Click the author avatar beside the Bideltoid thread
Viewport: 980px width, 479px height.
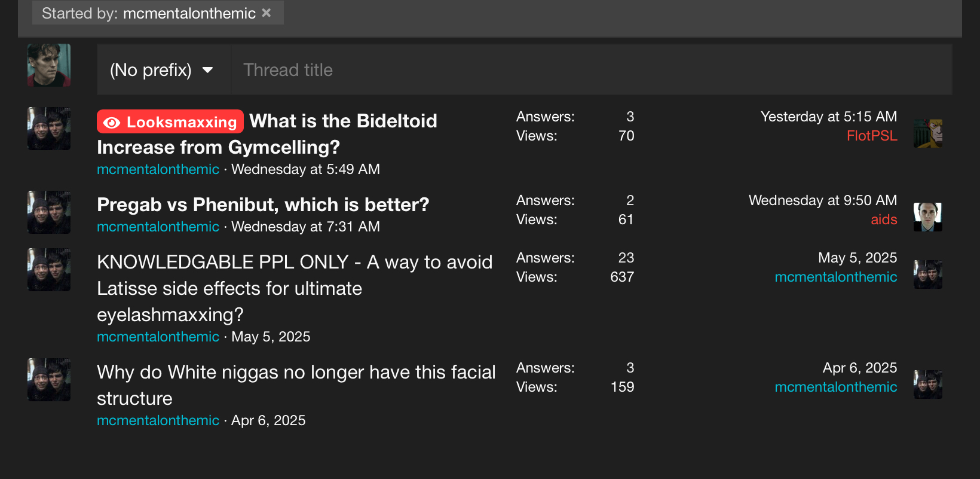tap(49, 129)
